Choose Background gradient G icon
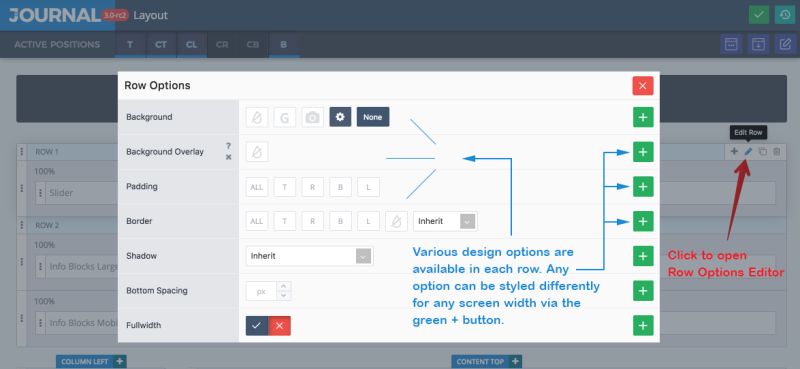 [x=284, y=117]
